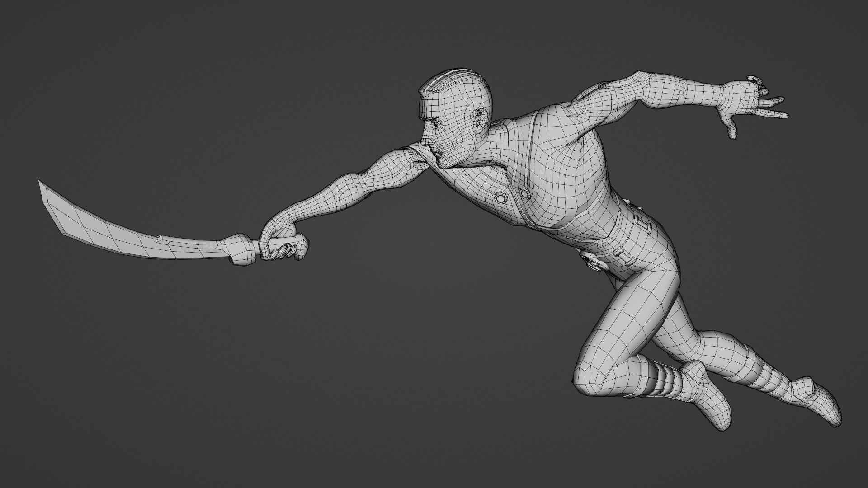
Task: Click the belt buckle at the waist
Action: 592,262
